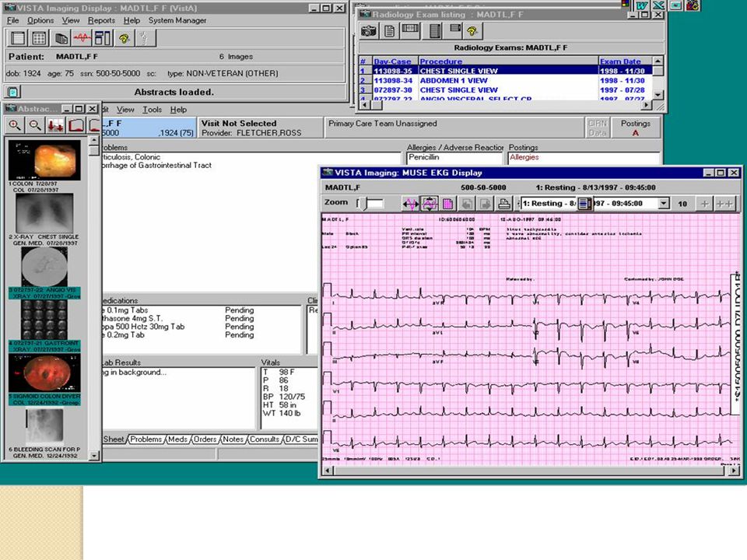Click the abstracts grid icon in VISTA Imaging Display
Viewport: 747px width, 560px height.
39,38
